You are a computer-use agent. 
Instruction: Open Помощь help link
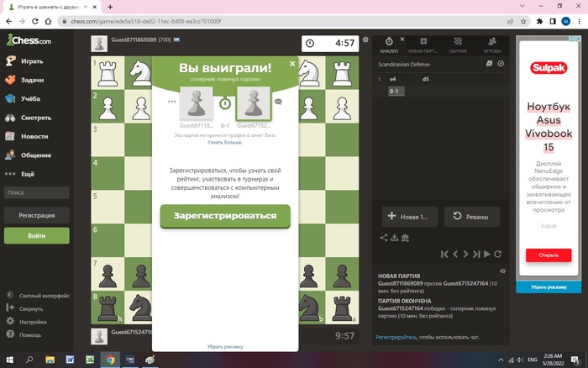click(x=24, y=334)
